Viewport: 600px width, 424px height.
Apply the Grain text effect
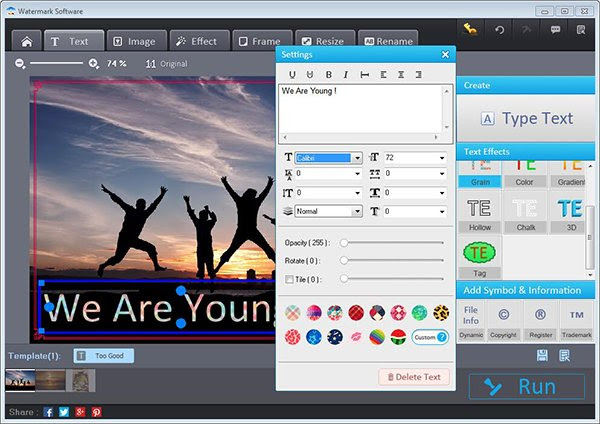480,174
